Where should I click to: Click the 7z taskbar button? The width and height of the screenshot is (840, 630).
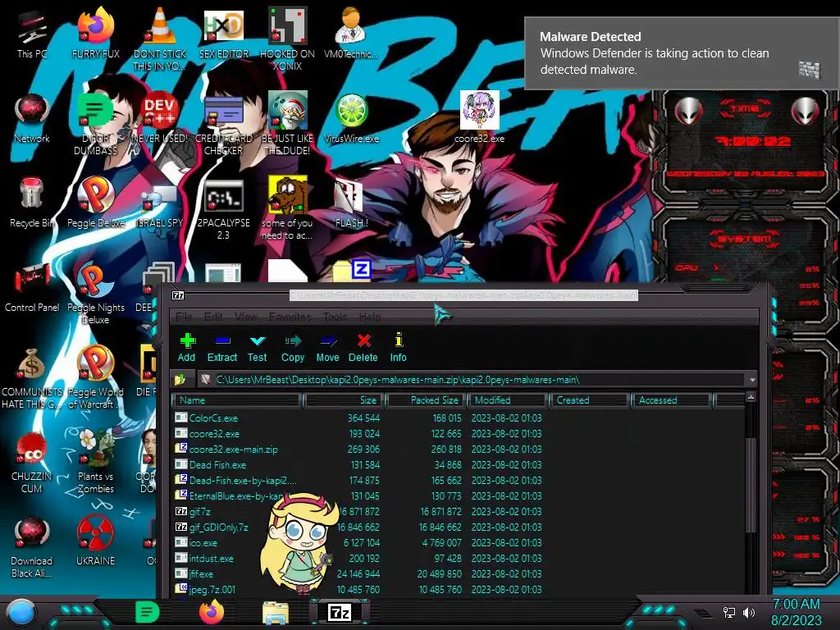[x=340, y=612]
